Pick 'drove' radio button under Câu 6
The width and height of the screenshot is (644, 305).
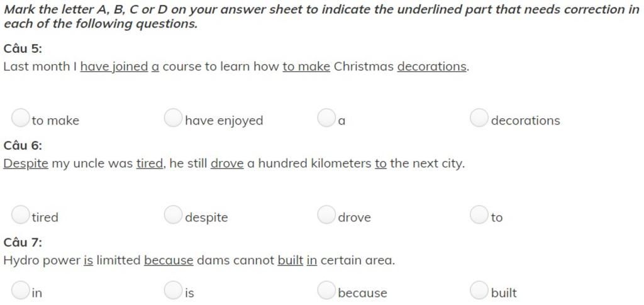[x=326, y=214]
